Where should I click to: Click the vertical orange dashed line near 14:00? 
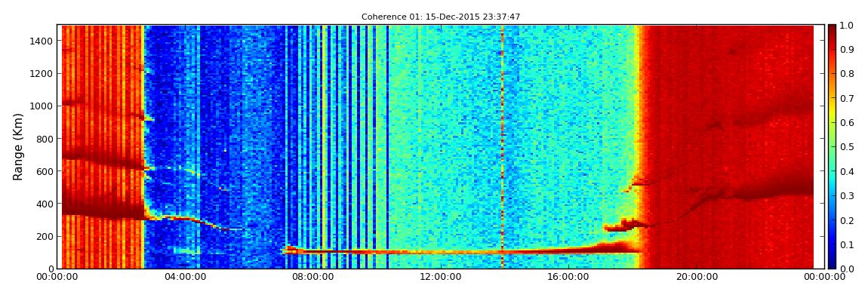tap(502, 146)
